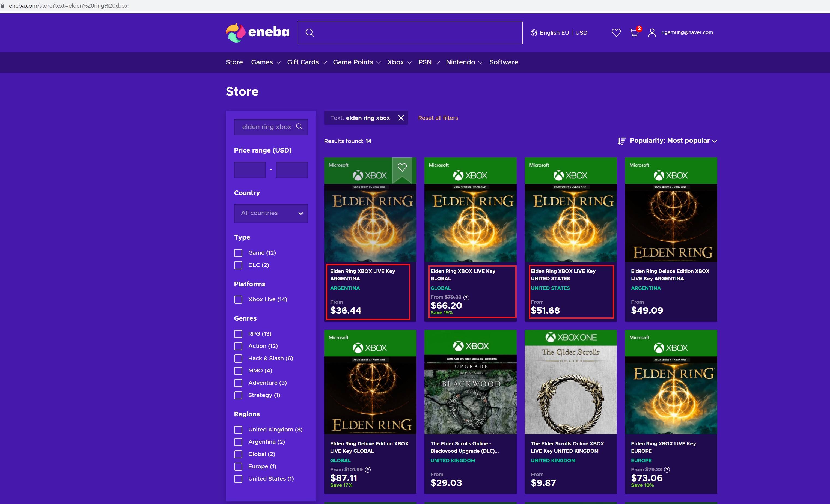Open Elden Ring Deluxe Edition ARGENTINA title link
The height and width of the screenshot is (504, 830).
(x=670, y=275)
